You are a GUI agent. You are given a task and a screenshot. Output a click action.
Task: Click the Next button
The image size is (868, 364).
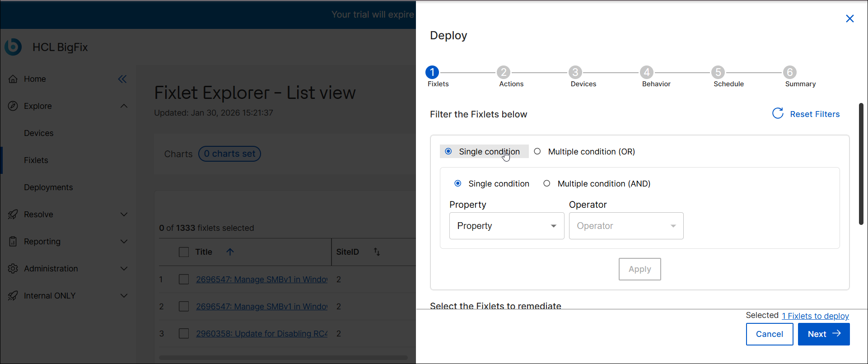(x=823, y=334)
